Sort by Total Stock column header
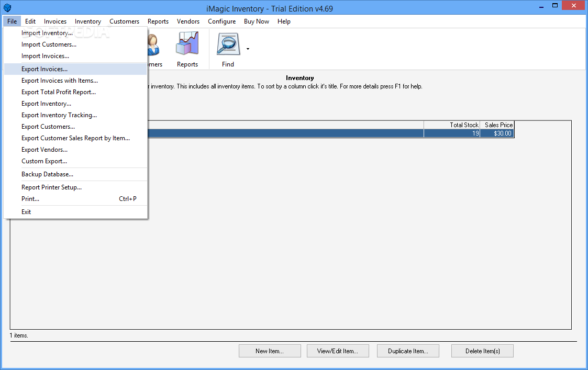 coord(452,125)
